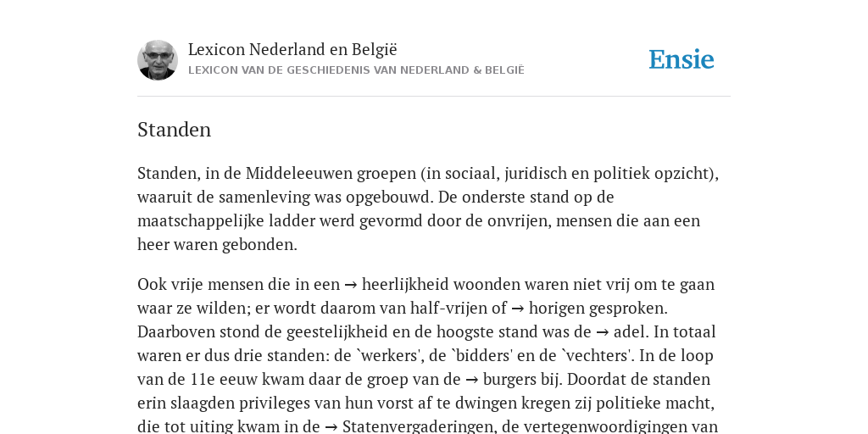
Task: Click the author avatar photo
Action: click(158, 60)
